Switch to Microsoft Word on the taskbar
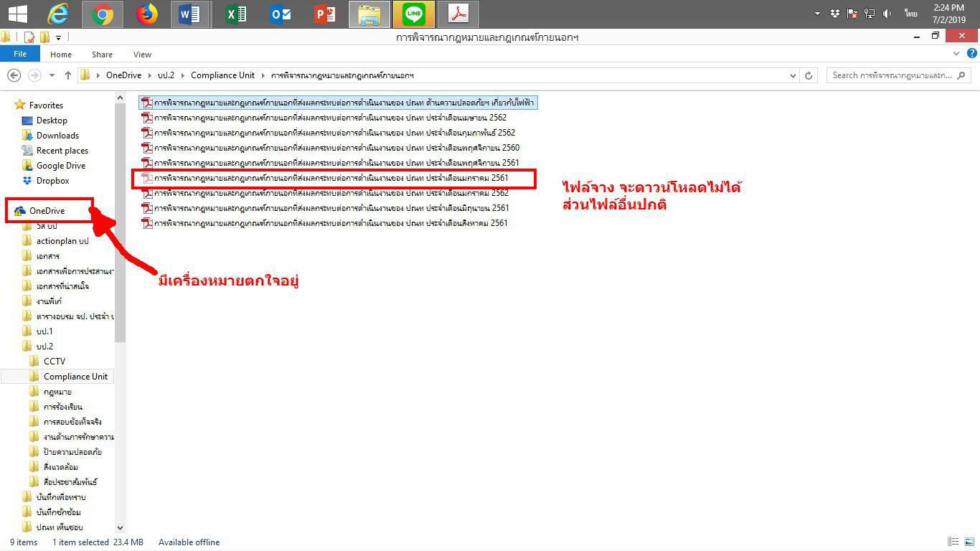Viewport: 980px width, 551px height. coord(191,14)
